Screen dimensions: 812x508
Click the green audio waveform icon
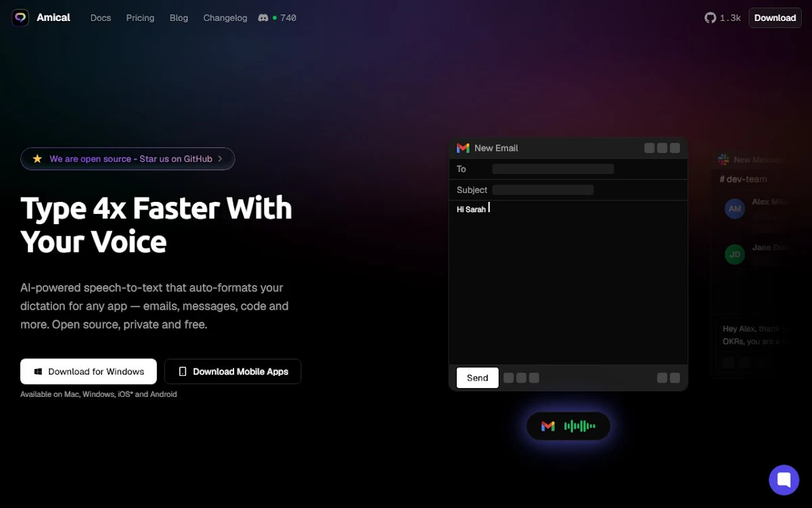[580, 426]
